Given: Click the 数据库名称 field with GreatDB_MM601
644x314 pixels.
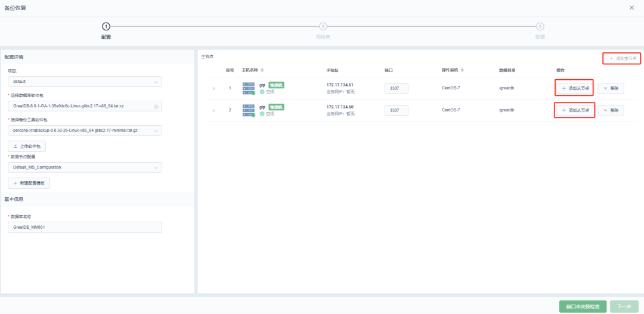Looking at the screenshot, I should pos(84,227).
